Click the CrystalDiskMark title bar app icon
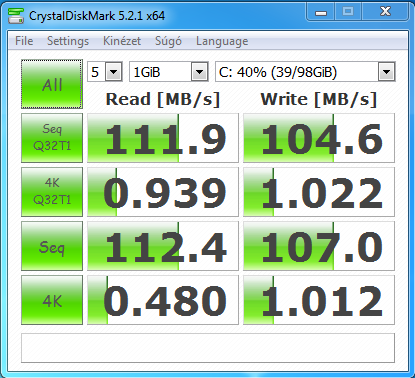This screenshot has width=415, height=378. 16,16
